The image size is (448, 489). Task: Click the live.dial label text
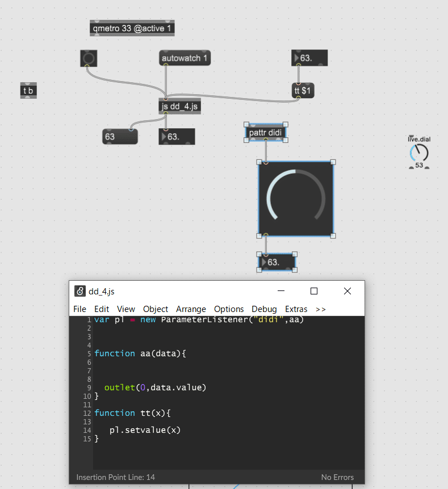tap(419, 139)
